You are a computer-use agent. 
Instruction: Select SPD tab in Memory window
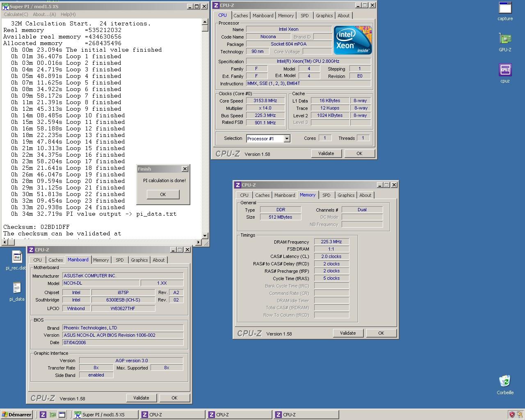tap(326, 195)
